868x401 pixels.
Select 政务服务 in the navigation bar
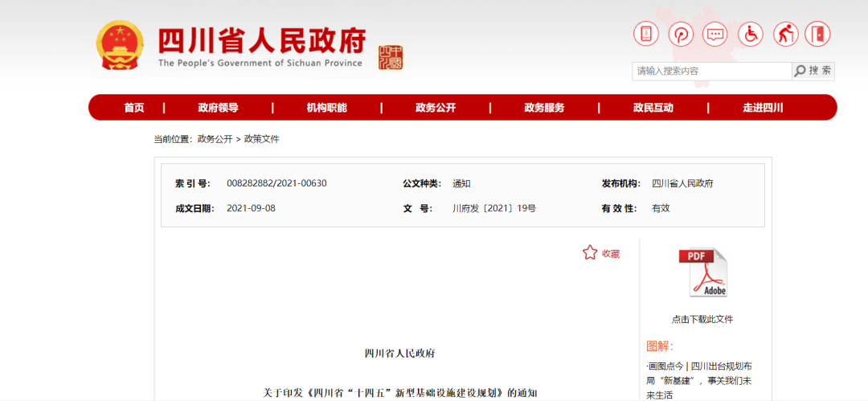[544, 108]
